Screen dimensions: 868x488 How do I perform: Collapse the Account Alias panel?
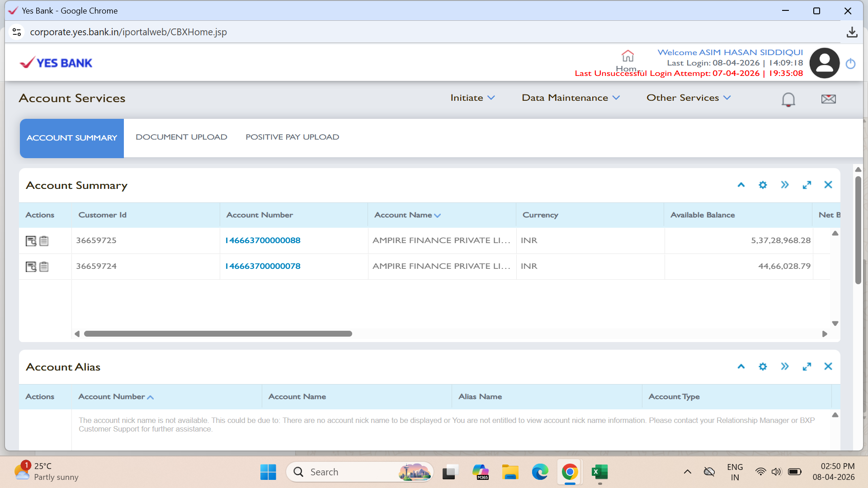coord(741,366)
